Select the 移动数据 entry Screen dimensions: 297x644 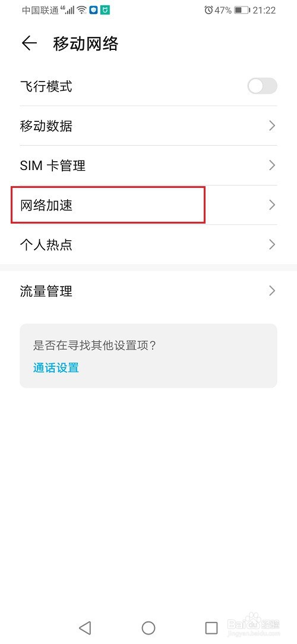[148, 125]
